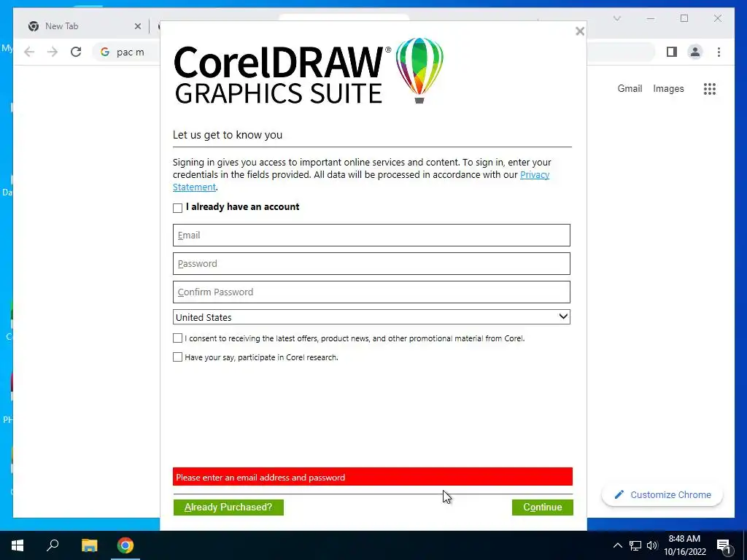Viewport: 747px width, 560px height.
Task: Open the notification center icon
Action: point(724,546)
